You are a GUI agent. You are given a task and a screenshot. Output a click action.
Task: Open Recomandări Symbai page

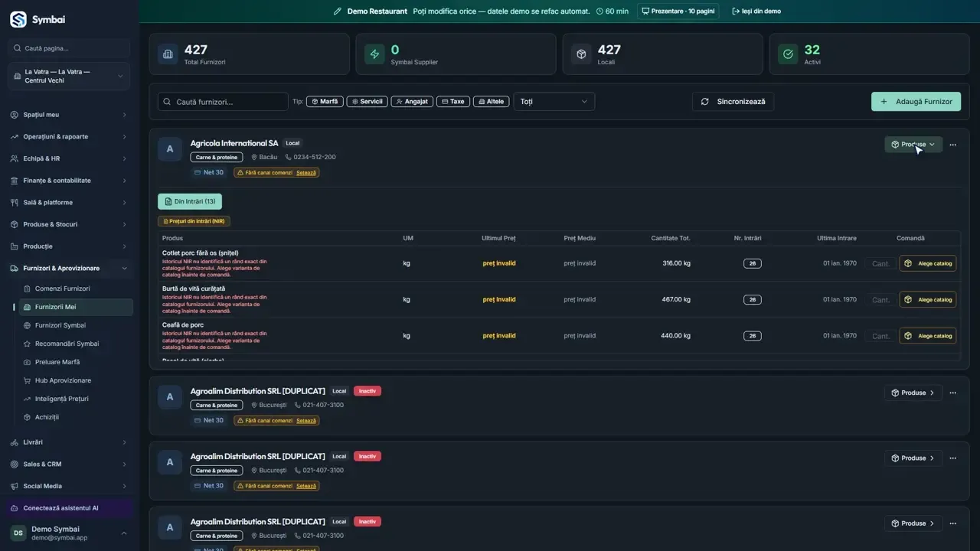tap(75, 344)
